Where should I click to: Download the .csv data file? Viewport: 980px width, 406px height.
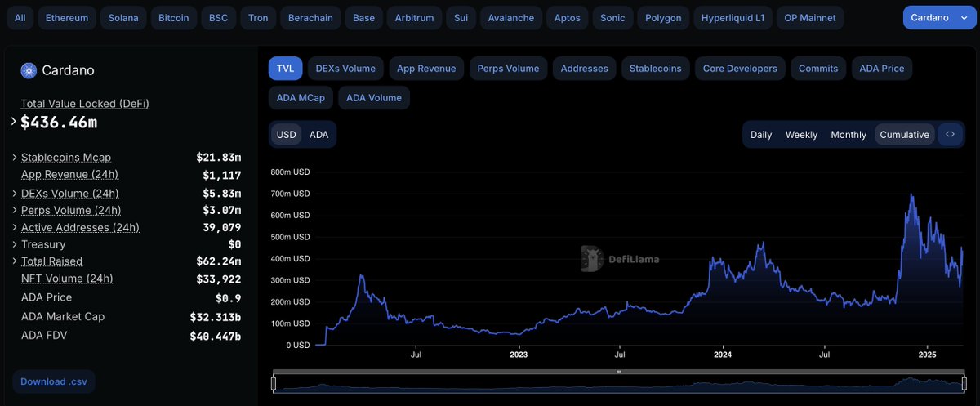54,381
